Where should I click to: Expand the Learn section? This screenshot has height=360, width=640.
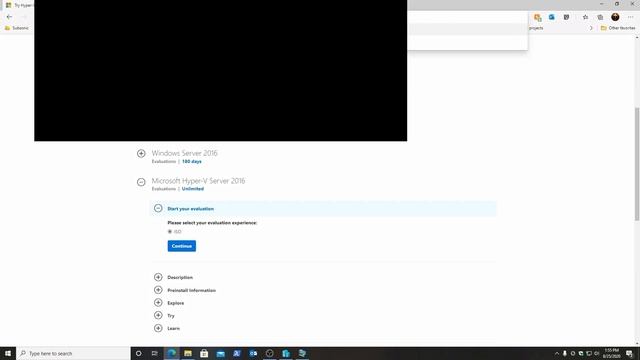tap(158, 328)
